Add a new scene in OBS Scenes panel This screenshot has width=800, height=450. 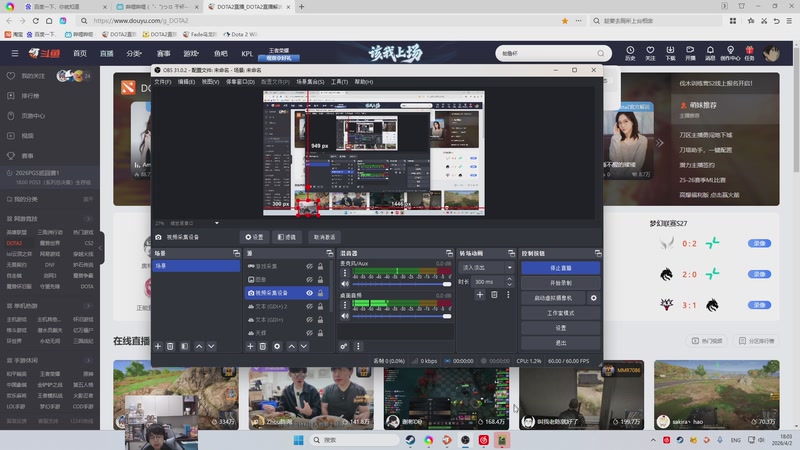[158, 346]
